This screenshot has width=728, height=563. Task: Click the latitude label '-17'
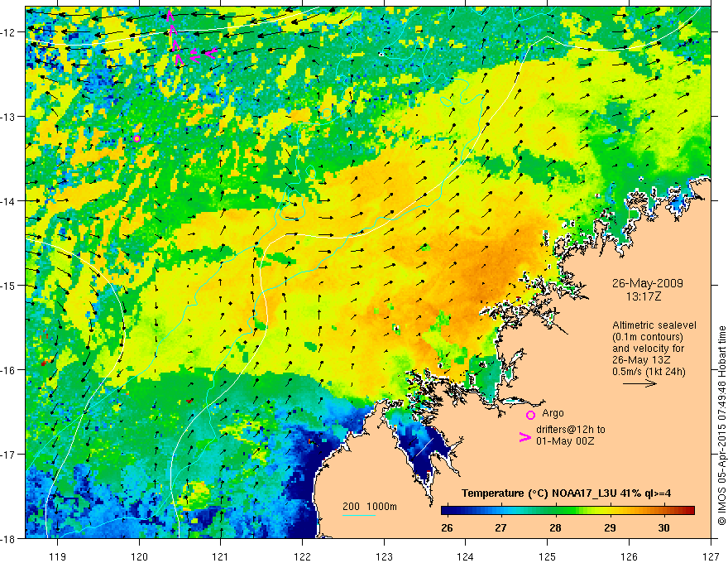click(x=8, y=454)
